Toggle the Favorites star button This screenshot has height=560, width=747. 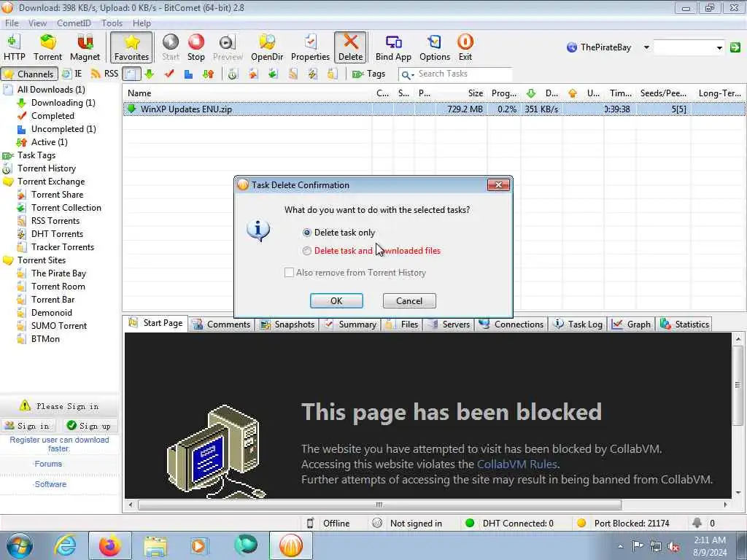coord(131,47)
